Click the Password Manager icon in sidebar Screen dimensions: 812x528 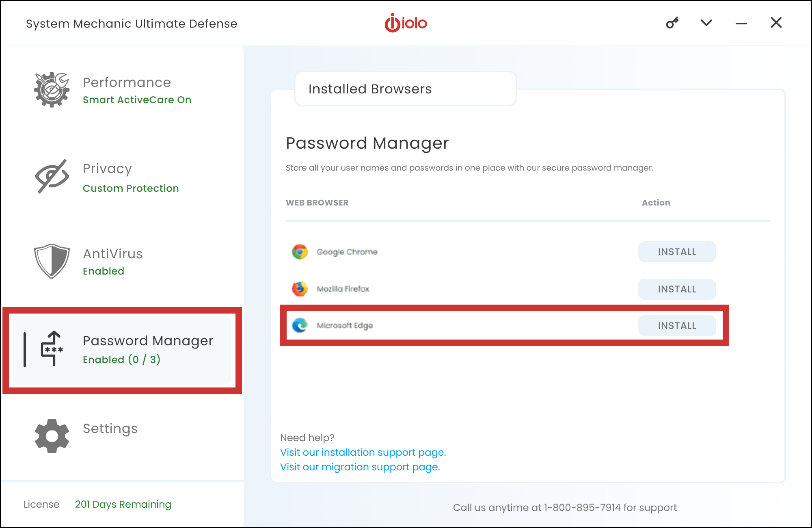pyautogui.click(x=52, y=349)
